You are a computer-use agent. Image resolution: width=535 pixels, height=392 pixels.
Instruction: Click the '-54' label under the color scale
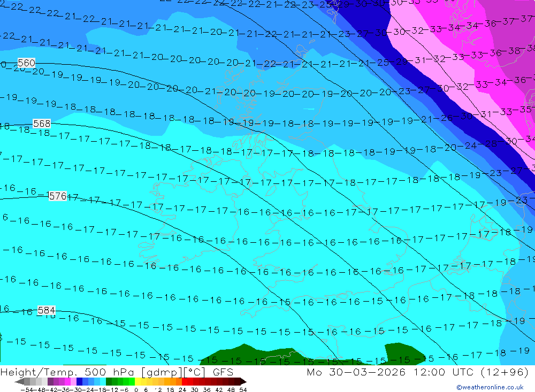27,390
